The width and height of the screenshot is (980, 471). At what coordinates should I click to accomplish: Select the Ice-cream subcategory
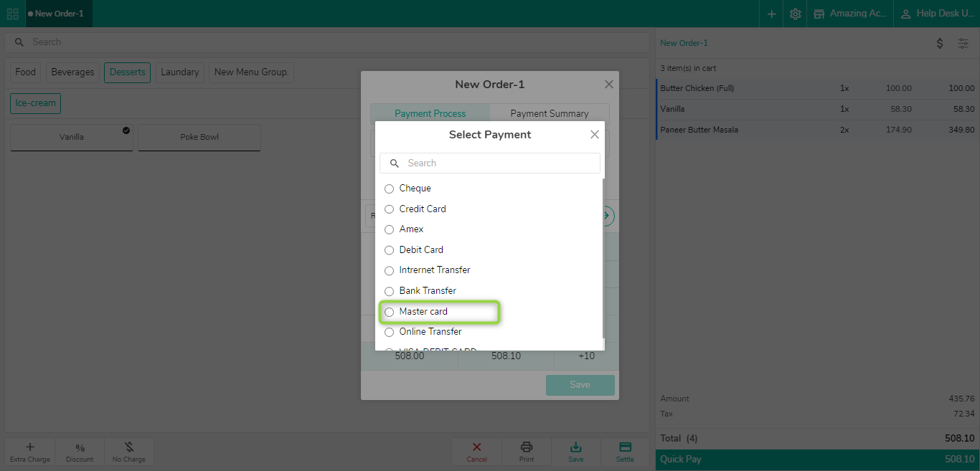click(x=35, y=103)
